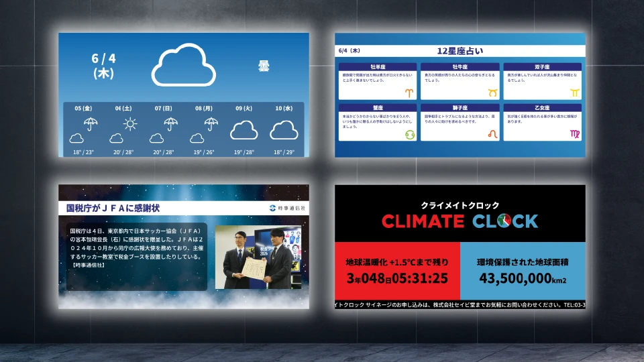Click the 環境保護された地球面積 label

click(523, 262)
